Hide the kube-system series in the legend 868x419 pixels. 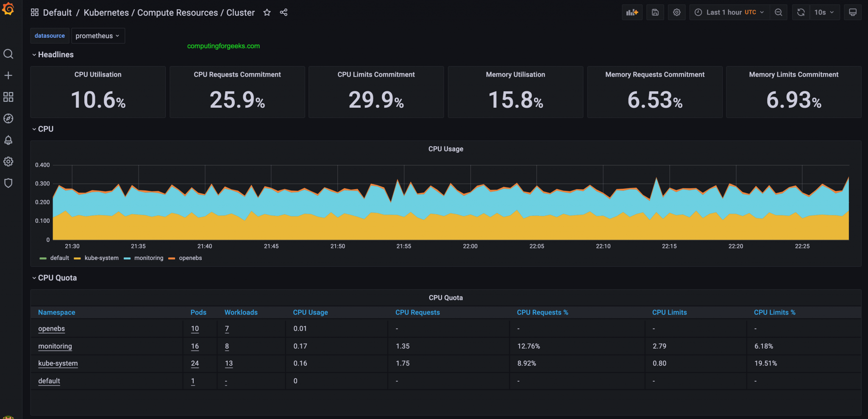tap(102, 258)
